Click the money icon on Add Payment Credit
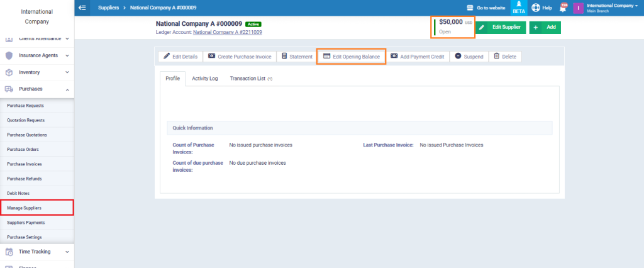Viewport: 644px width, 268px height. (x=394, y=57)
